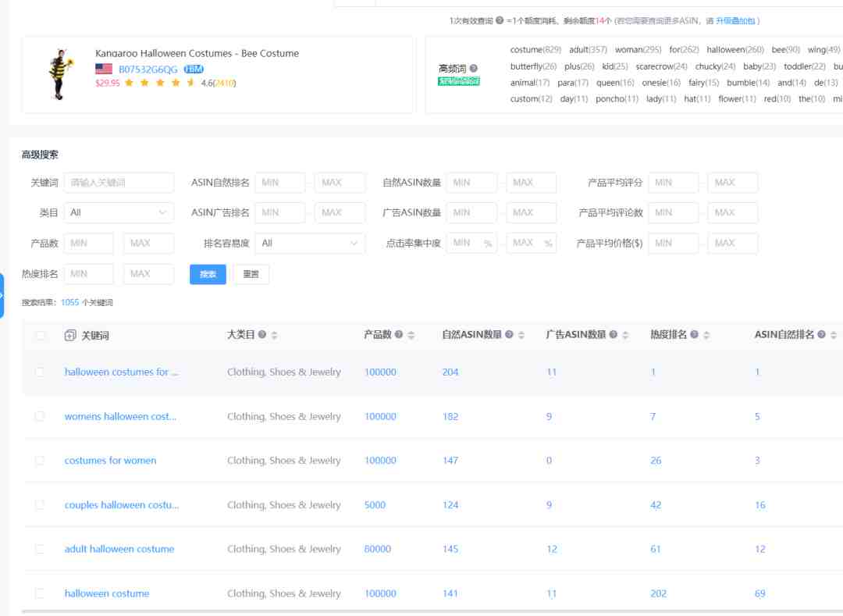The image size is (843, 616).
Task: Focus the 广告ASIN数量 MAX field
Action: (x=532, y=213)
